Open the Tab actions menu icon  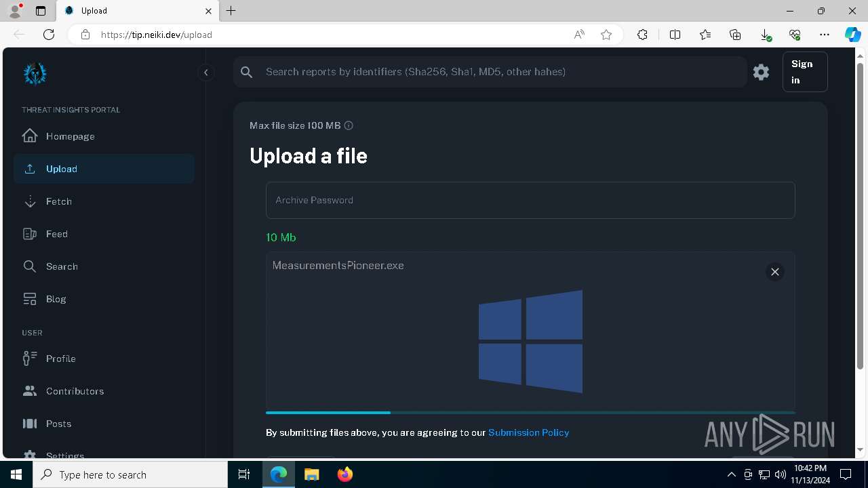(41, 11)
